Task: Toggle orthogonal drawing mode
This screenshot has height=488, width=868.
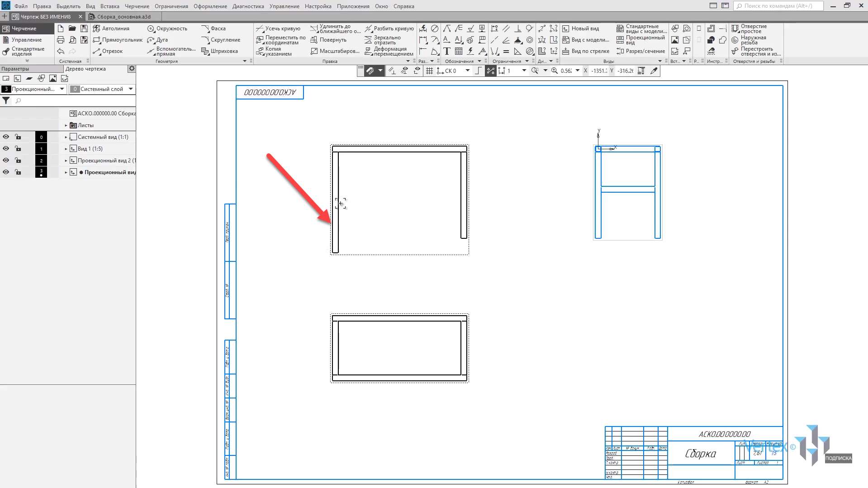Action: (479, 71)
